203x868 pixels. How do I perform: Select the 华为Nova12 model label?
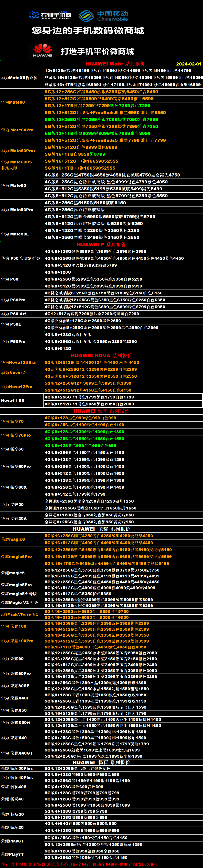pyautogui.click(x=13, y=373)
